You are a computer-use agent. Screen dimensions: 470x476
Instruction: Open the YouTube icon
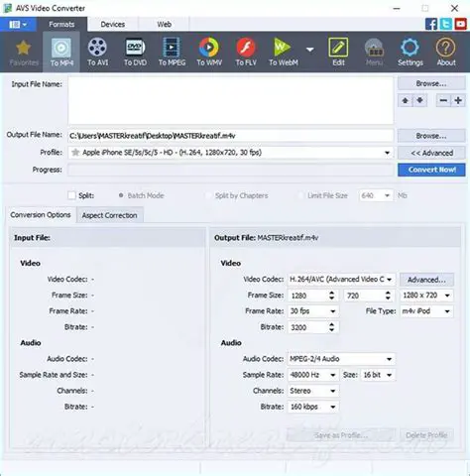(x=460, y=24)
